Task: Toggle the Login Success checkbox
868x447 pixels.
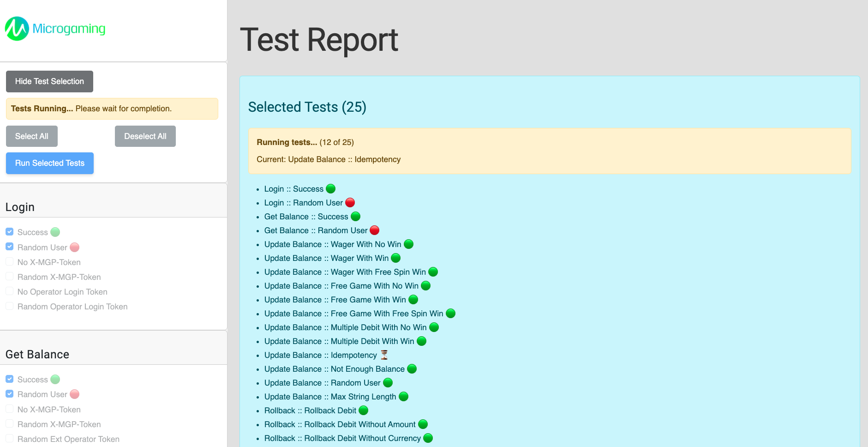Action: (x=10, y=232)
